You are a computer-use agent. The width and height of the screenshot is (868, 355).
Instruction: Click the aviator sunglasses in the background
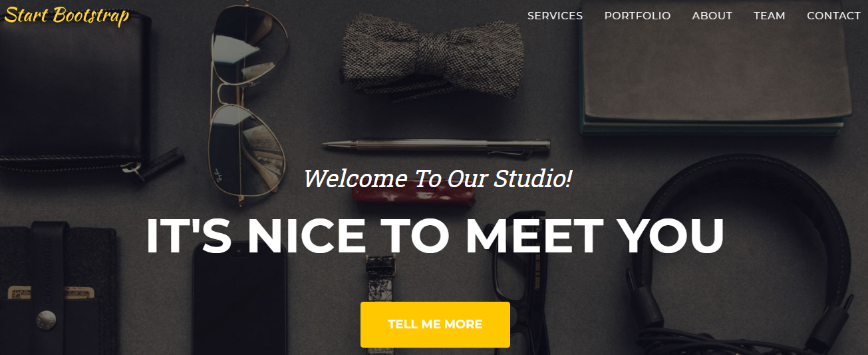pyautogui.click(x=246, y=100)
